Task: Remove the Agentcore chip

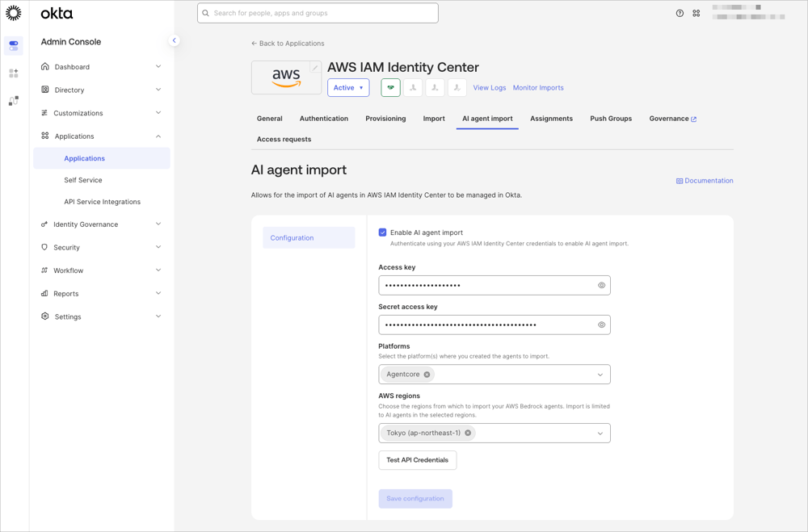Action: coord(427,375)
